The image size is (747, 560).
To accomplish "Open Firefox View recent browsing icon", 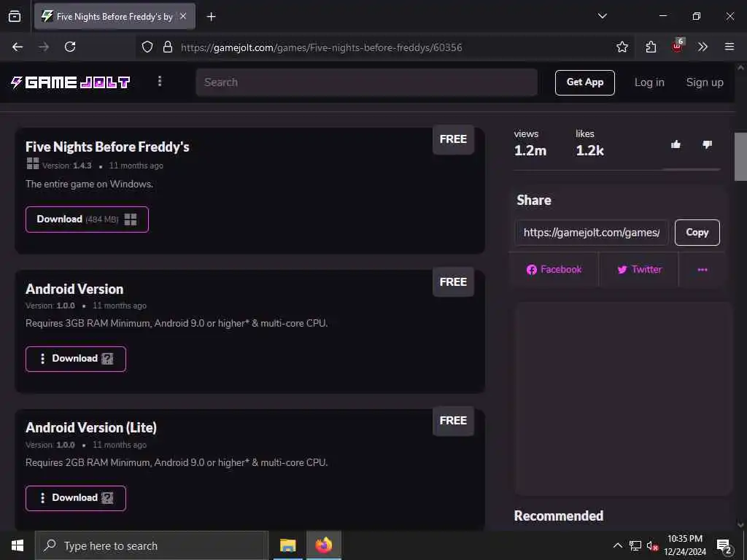I will 15,16.
